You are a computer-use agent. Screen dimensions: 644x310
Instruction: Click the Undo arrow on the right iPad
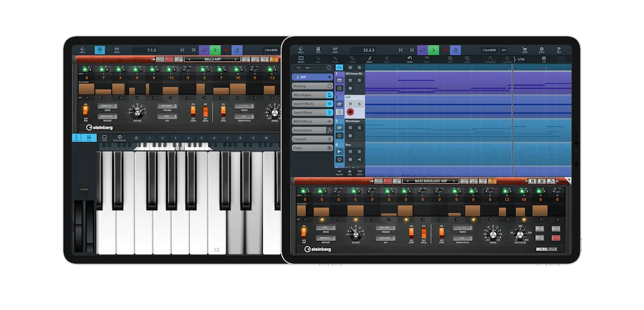pos(409,60)
